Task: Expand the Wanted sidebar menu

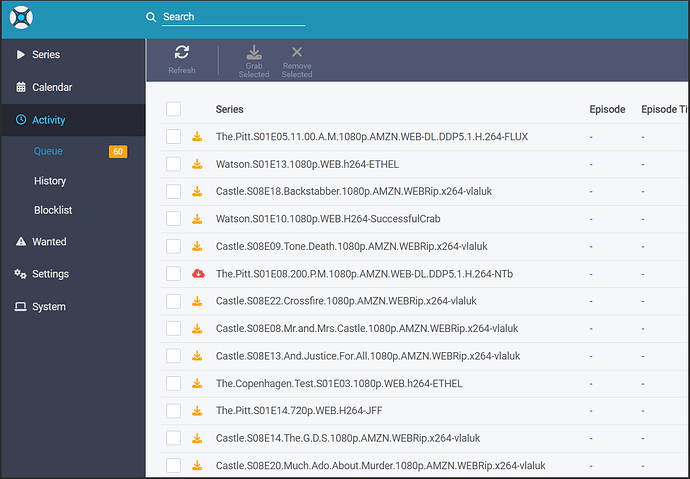Action: [x=49, y=242]
